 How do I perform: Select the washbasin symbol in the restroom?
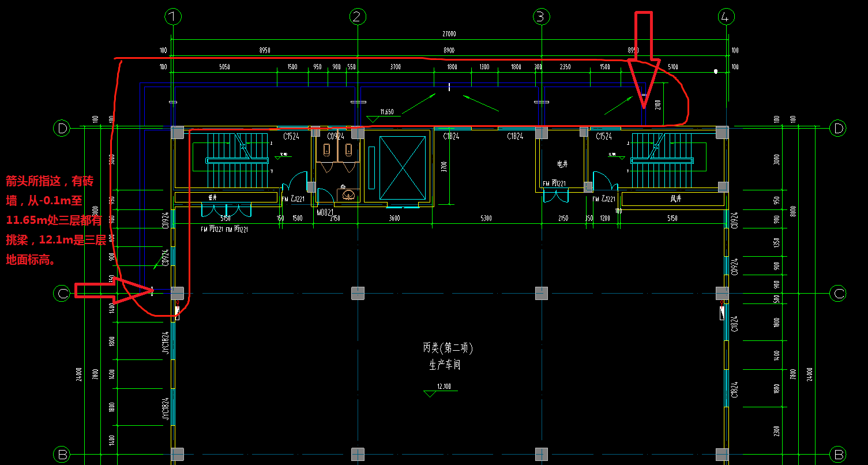(x=348, y=194)
